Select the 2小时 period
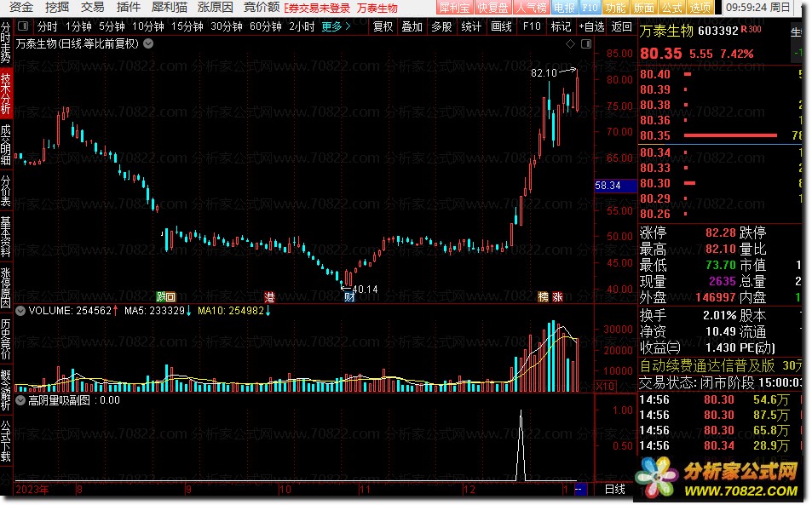This screenshot has height=505, width=812. pyautogui.click(x=302, y=26)
